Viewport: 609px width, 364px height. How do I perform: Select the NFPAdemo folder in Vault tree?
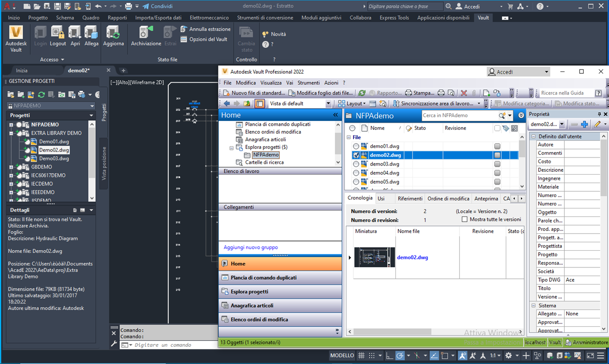pyautogui.click(x=266, y=155)
